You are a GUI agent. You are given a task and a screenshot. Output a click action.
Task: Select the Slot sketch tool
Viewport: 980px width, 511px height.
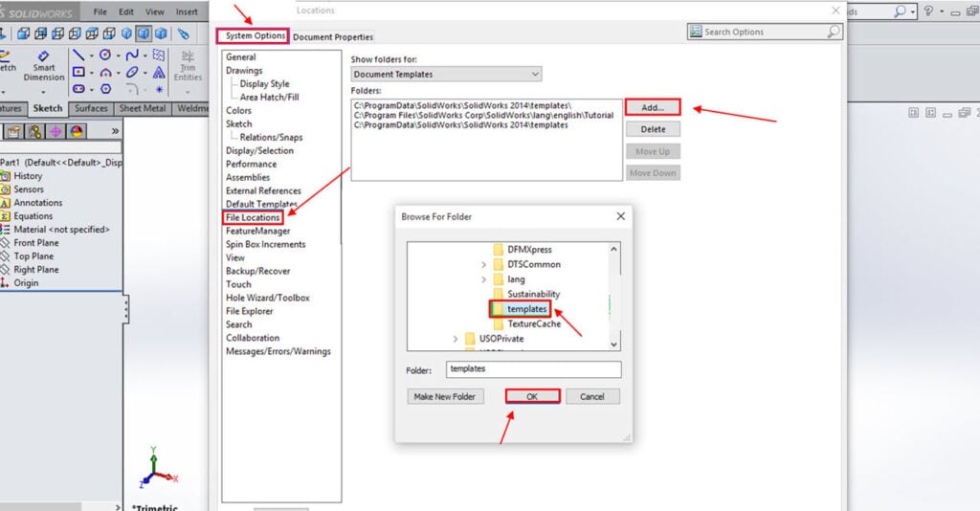78,89
